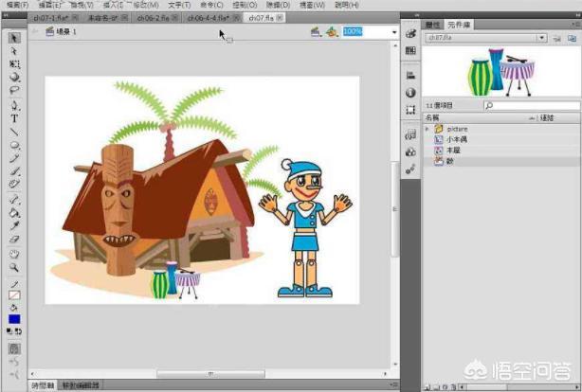
Task: Choose the Eyedropper tool
Action: coord(14,226)
